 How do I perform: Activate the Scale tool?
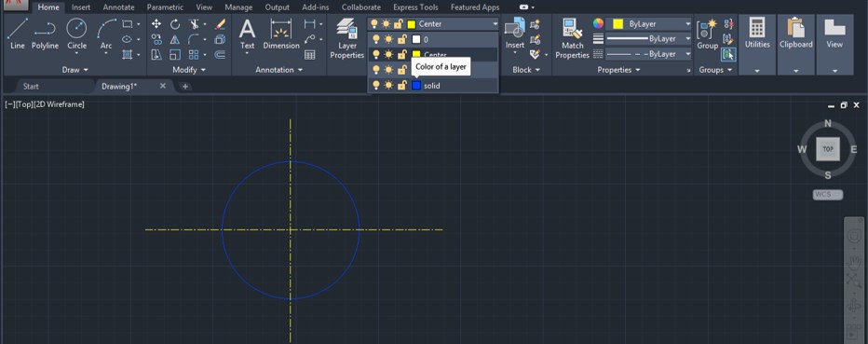pos(175,54)
